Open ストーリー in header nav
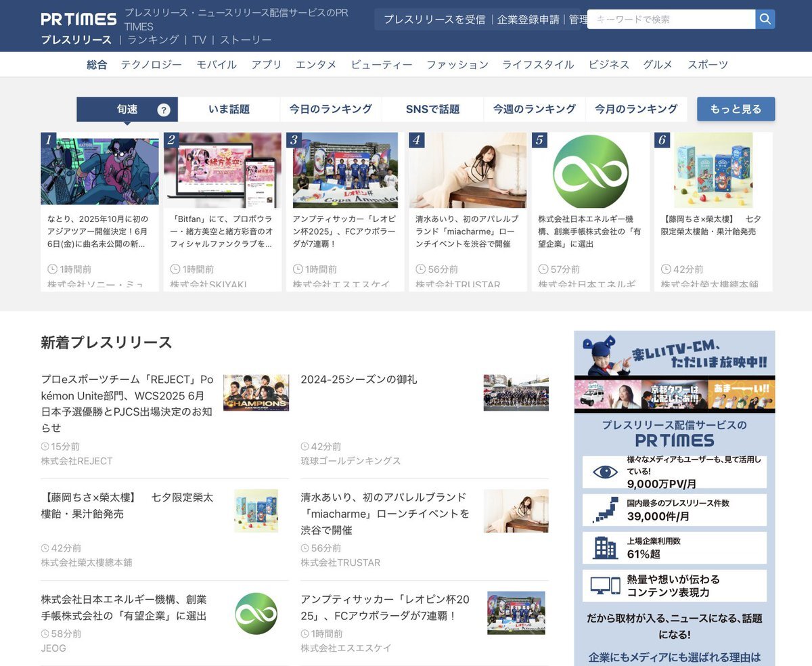The width and height of the screenshot is (812, 666). click(x=246, y=40)
